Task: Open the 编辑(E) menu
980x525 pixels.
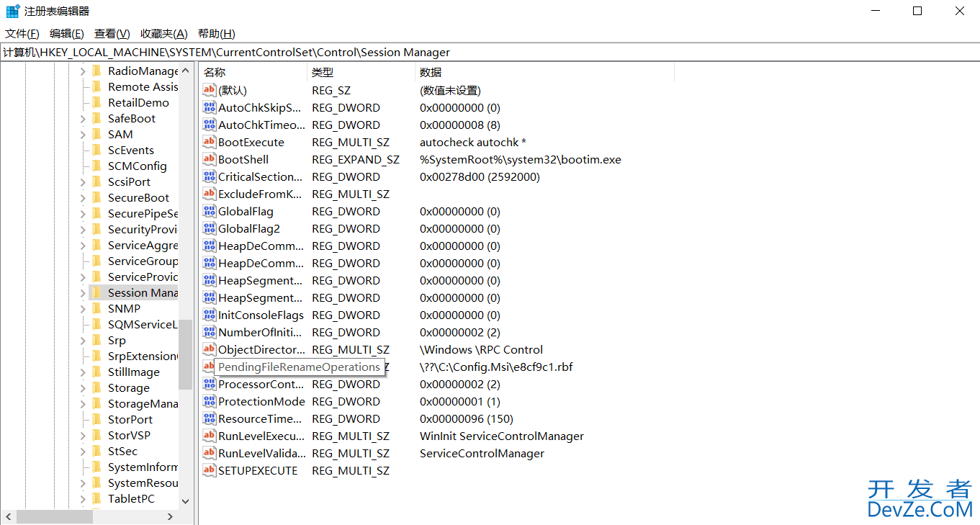Action: pos(67,34)
